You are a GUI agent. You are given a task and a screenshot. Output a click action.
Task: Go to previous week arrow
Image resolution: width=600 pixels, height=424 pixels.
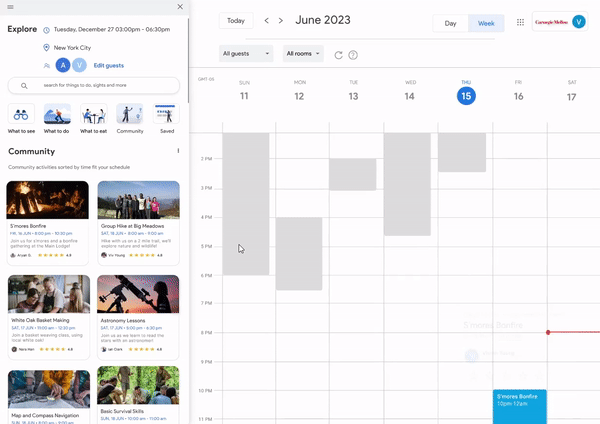266,21
